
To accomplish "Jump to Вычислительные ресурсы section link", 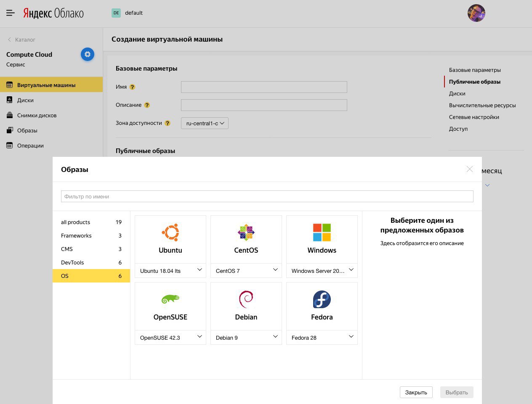I will coord(482,105).
